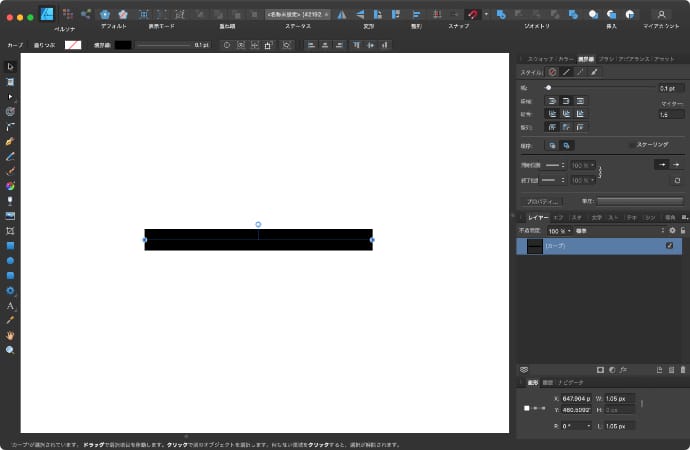Select the Artistic Text tool
The width and height of the screenshot is (690, 450).
(x=10, y=305)
